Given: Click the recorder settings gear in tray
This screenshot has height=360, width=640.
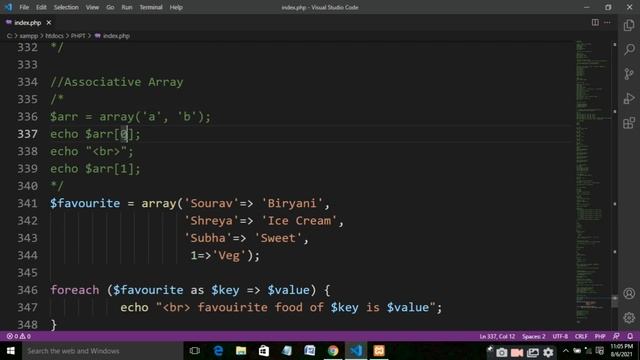Looking at the screenshot, I should pos(548,352).
